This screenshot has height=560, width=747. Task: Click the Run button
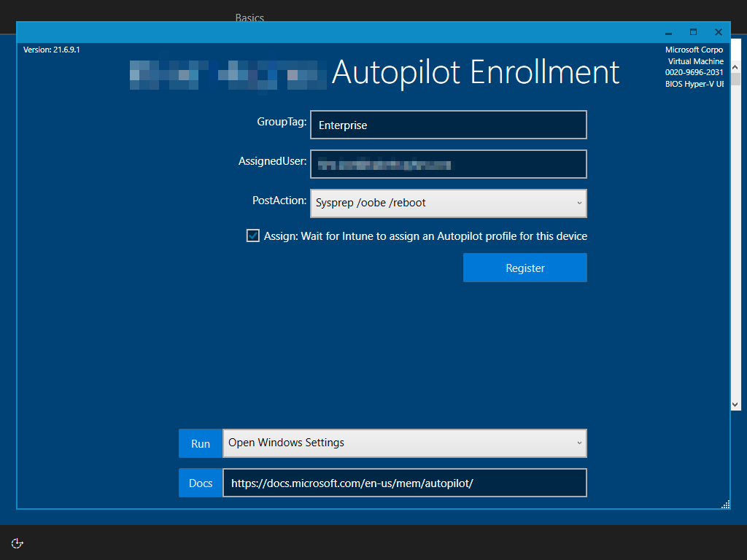click(x=201, y=443)
